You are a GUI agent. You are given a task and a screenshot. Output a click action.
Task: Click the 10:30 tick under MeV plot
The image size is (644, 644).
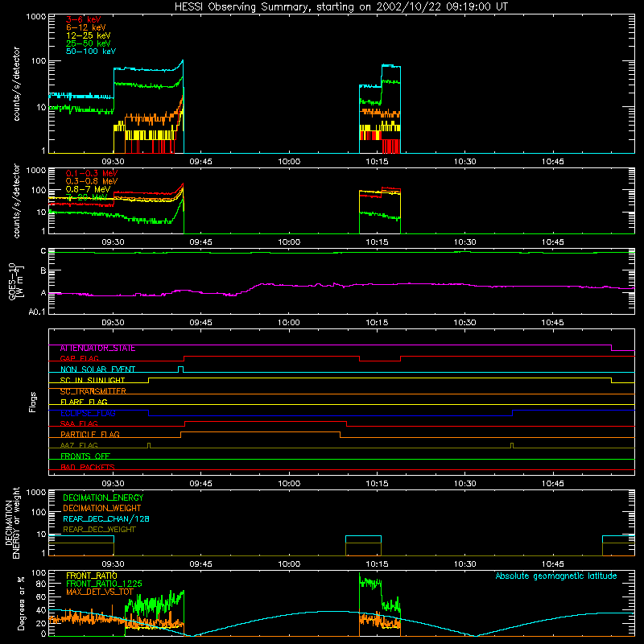[464, 242]
